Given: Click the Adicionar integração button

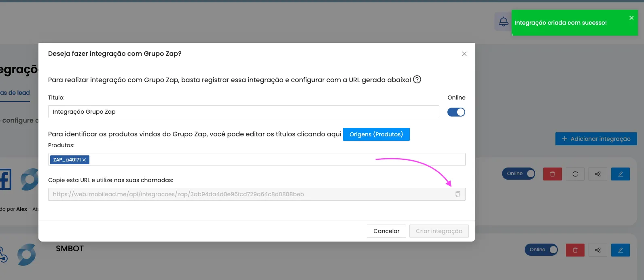Looking at the screenshot, I should tap(596, 139).
